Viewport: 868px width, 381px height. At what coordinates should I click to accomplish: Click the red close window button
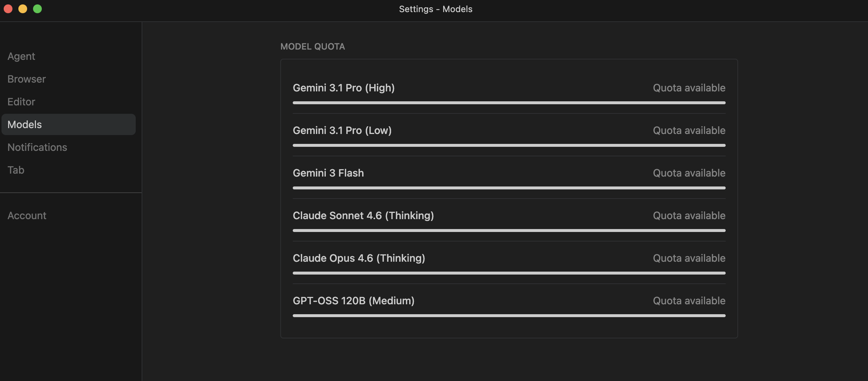[8, 9]
